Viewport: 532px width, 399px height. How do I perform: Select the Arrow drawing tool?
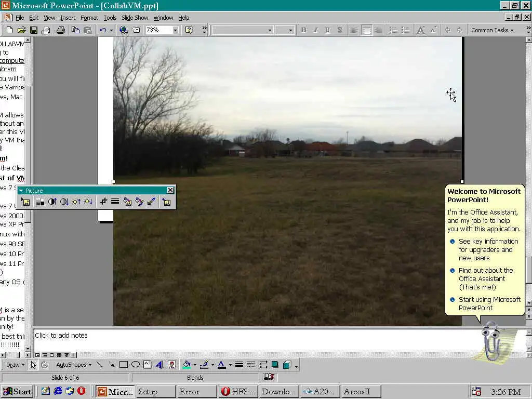[x=111, y=365]
